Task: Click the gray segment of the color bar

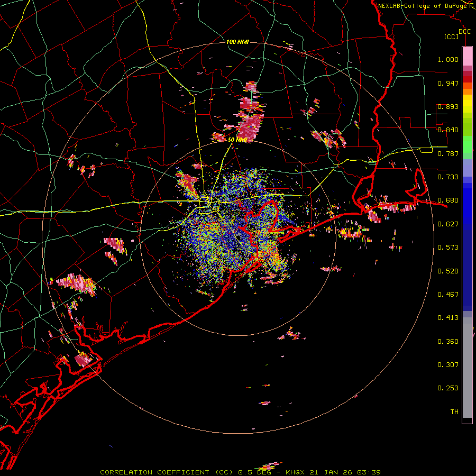Action: coord(467,368)
